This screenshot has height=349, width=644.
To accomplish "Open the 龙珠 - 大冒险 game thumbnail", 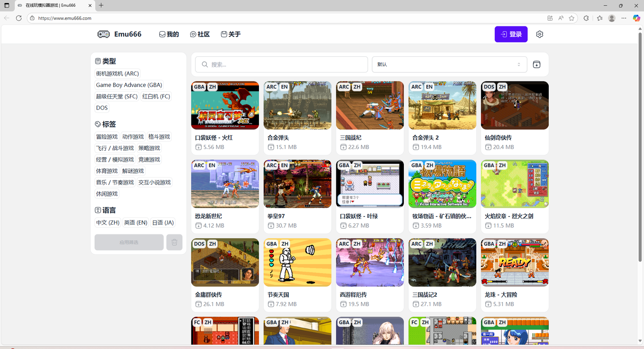I will coord(515,263).
